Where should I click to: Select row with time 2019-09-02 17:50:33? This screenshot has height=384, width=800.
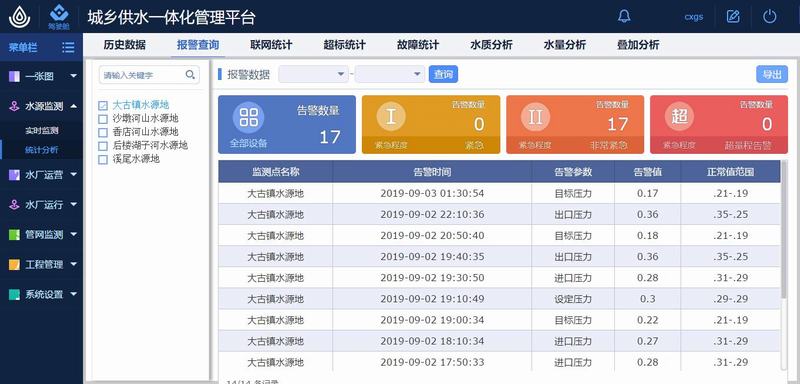tap(499, 362)
